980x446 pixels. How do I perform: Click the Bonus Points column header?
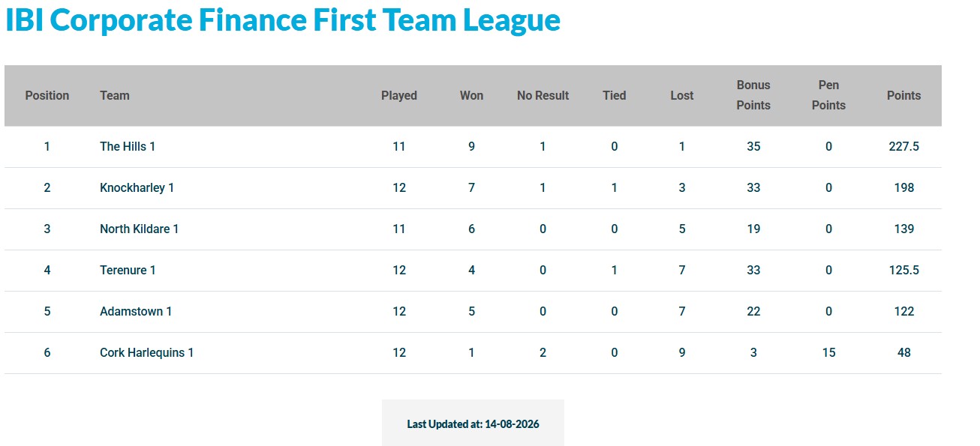pyautogui.click(x=753, y=95)
